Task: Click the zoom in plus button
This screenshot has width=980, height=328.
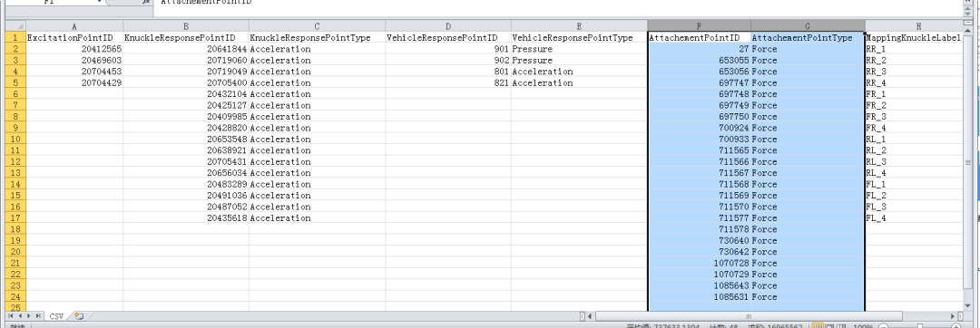Action: point(955,325)
